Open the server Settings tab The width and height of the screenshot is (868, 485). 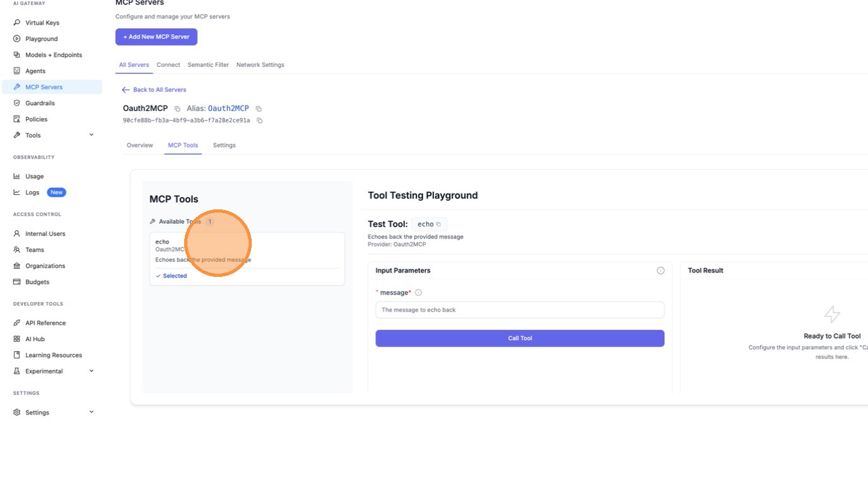coord(224,145)
